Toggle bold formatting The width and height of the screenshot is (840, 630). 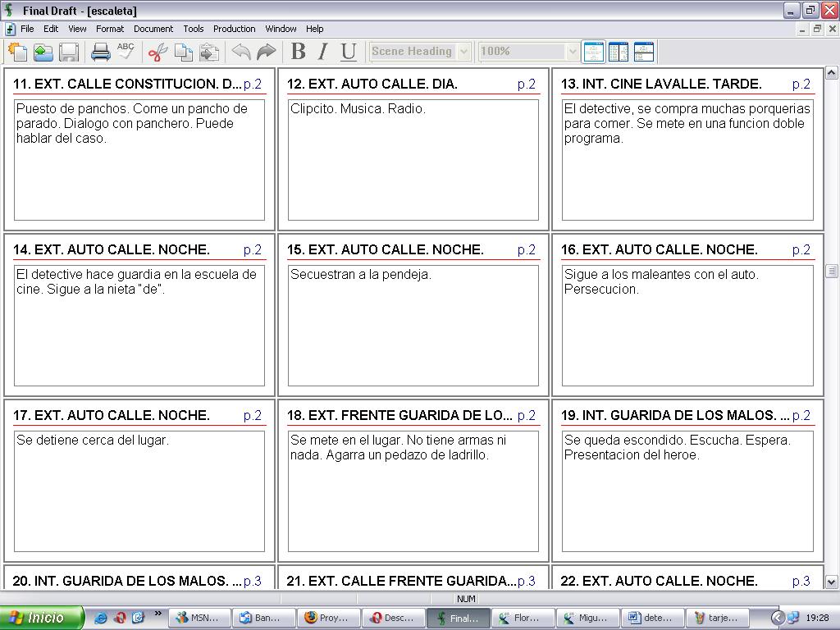[x=299, y=52]
